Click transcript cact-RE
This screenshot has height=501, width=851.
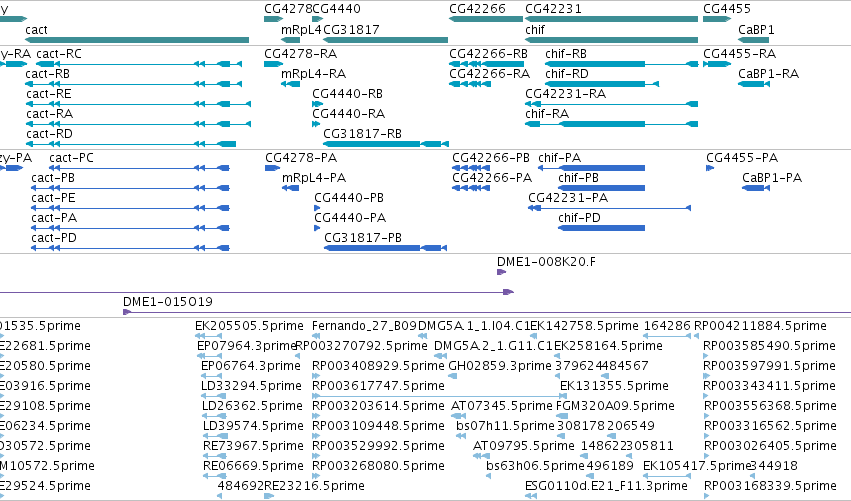138,104
